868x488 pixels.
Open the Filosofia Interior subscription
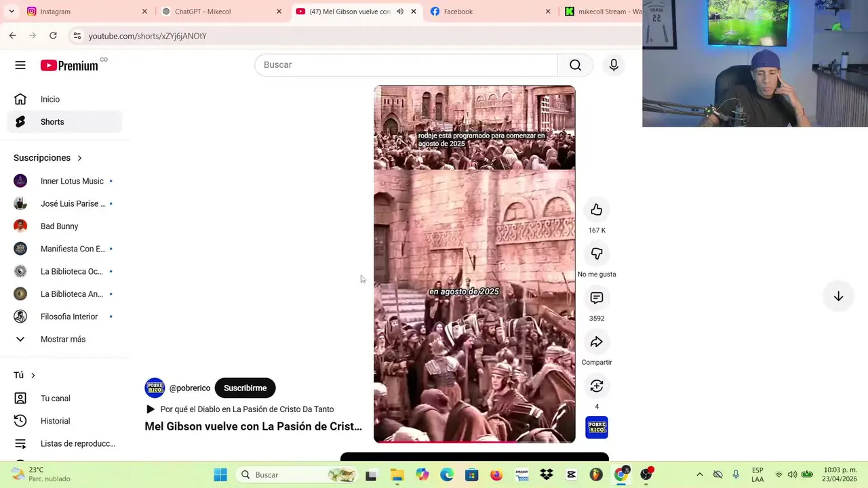coord(64,317)
